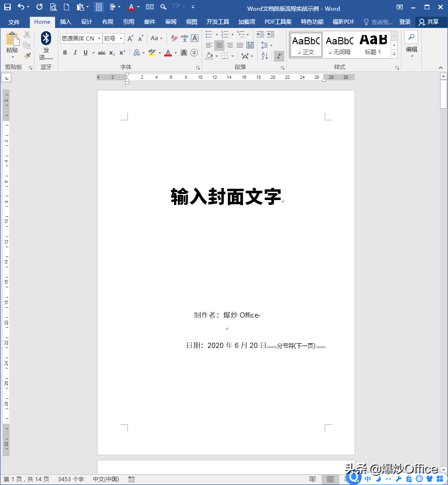
Task: Click the Cut scissors icon
Action: click(27, 35)
